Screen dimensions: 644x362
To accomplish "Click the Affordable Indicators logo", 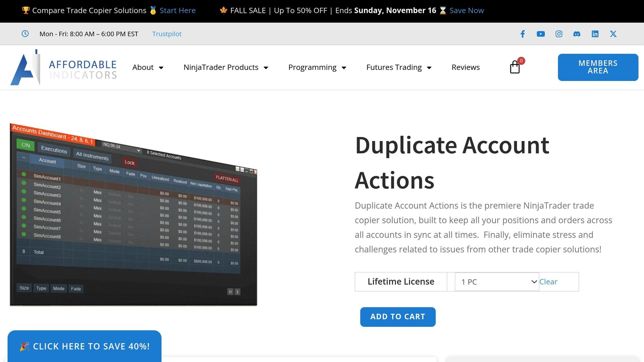I will (x=64, y=68).
